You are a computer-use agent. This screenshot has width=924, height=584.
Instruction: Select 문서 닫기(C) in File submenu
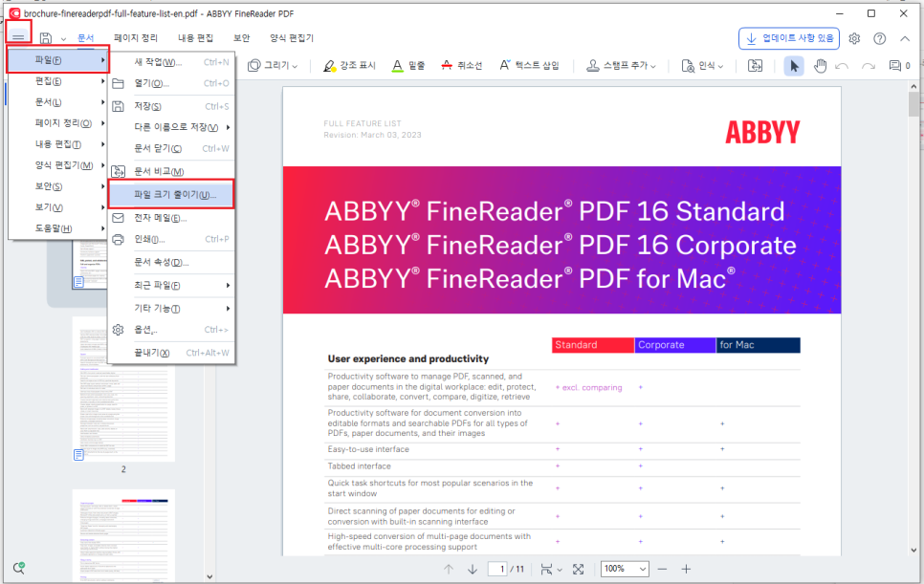click(x=171, y=149)
